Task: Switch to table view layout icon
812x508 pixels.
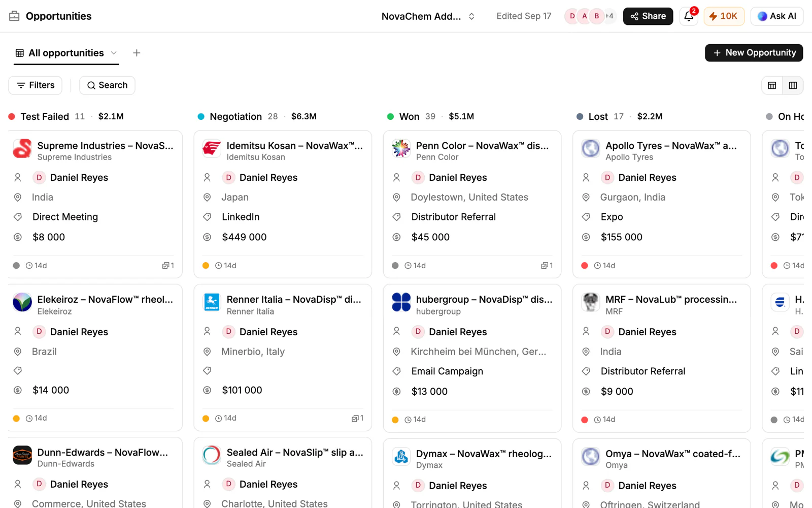Action: pos(772,85)
